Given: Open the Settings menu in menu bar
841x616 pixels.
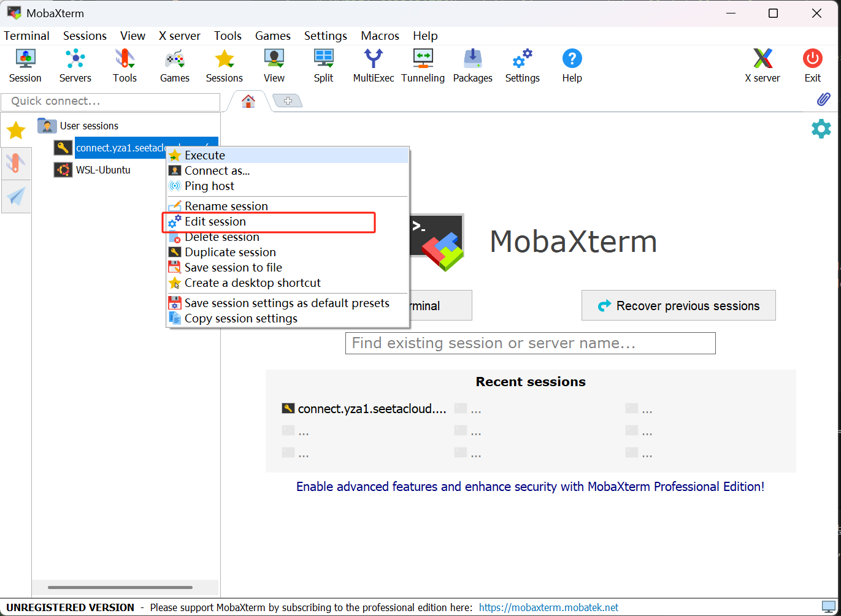Looking at the screenshot, I should (326, 36).
